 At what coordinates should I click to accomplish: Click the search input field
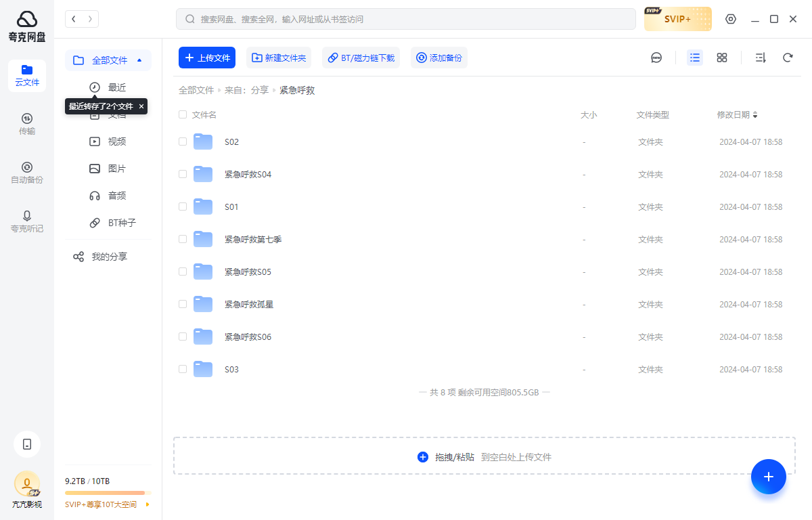tap(406, 19)
